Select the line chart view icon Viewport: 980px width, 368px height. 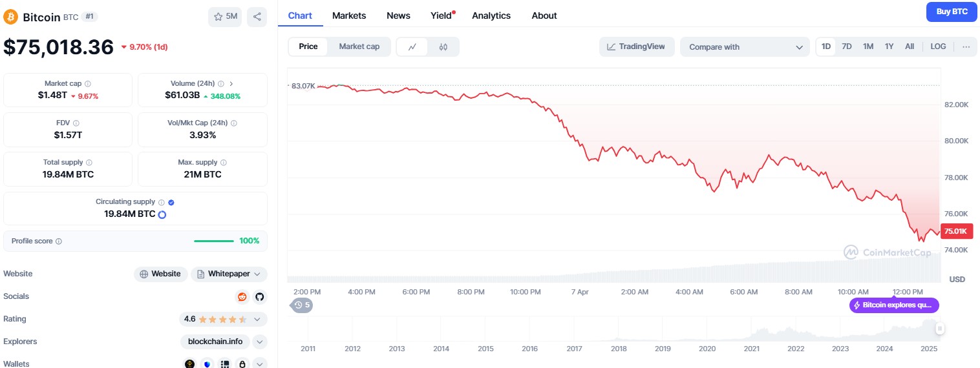(412, 46)
